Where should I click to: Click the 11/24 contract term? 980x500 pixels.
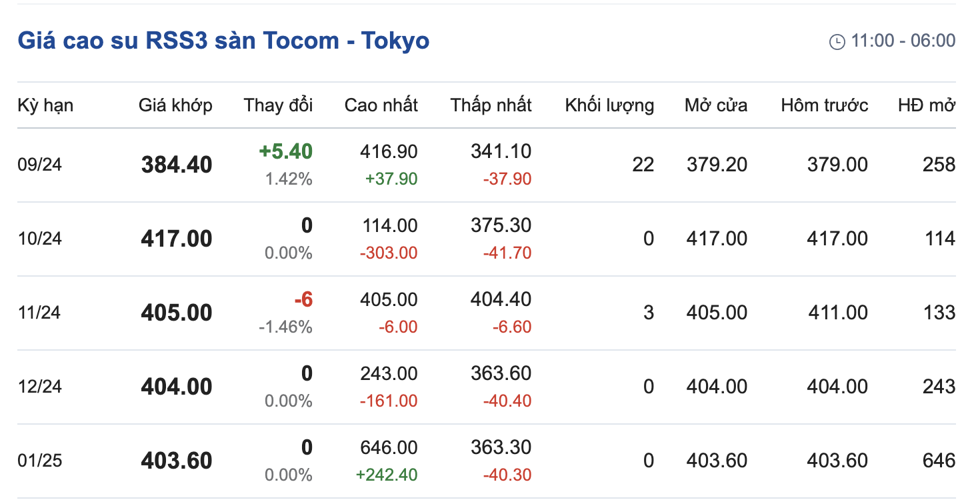coord(39,313)
